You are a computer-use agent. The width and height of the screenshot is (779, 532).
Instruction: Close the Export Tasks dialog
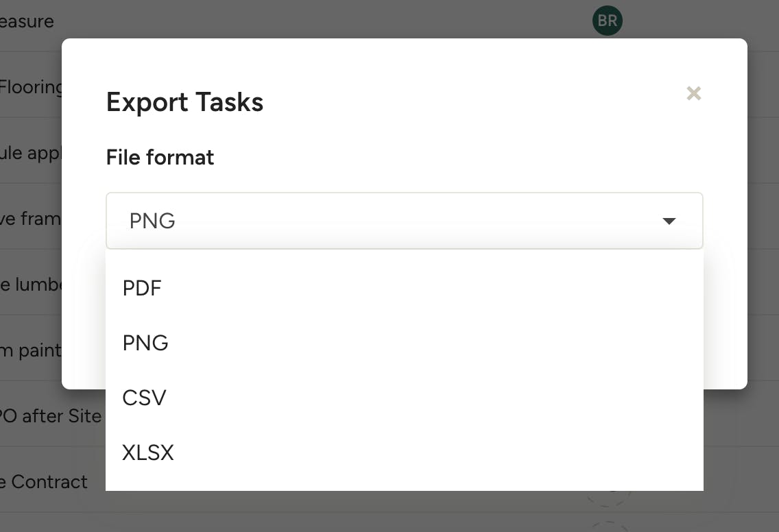(x=693, y=93)
